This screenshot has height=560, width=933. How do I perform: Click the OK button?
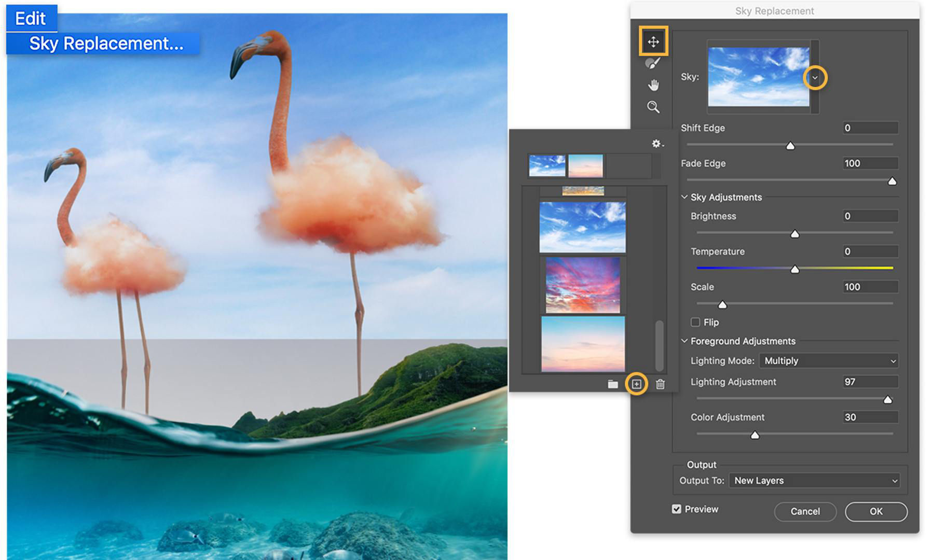(x=876, y=511)
